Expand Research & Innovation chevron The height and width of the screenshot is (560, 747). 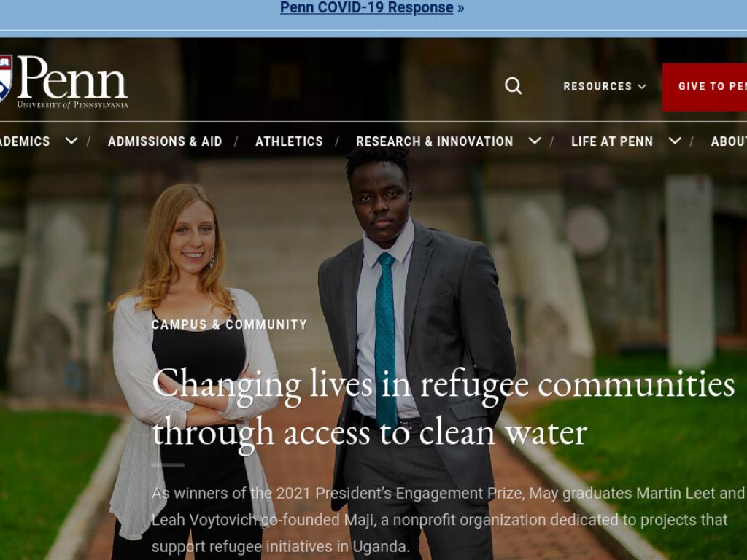pyautogui.click(x=535, y=141)
